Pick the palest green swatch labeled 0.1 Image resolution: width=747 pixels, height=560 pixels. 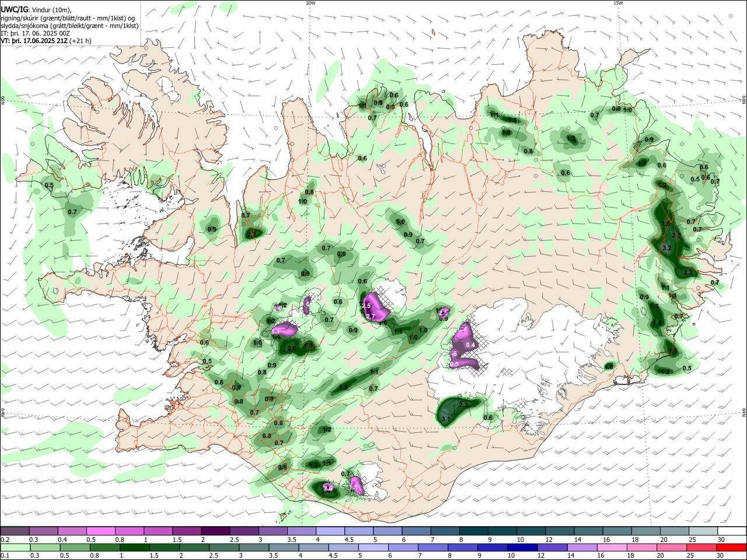(x=15, y=547)
